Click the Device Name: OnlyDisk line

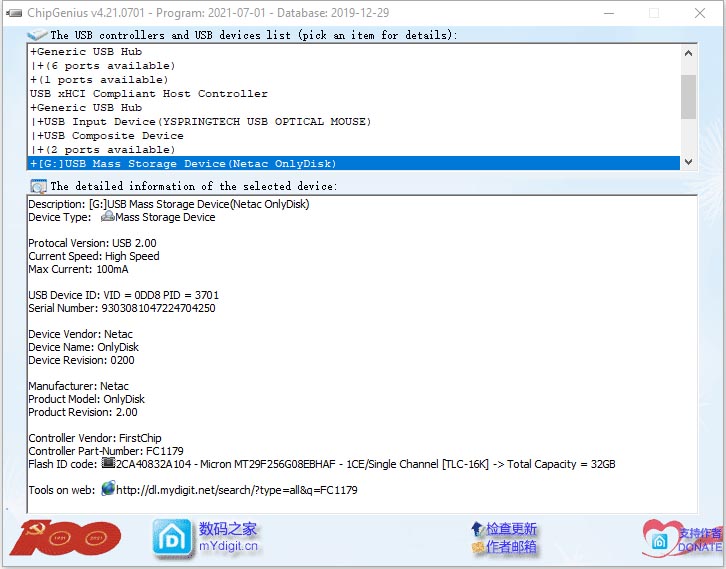coord(84,347)
